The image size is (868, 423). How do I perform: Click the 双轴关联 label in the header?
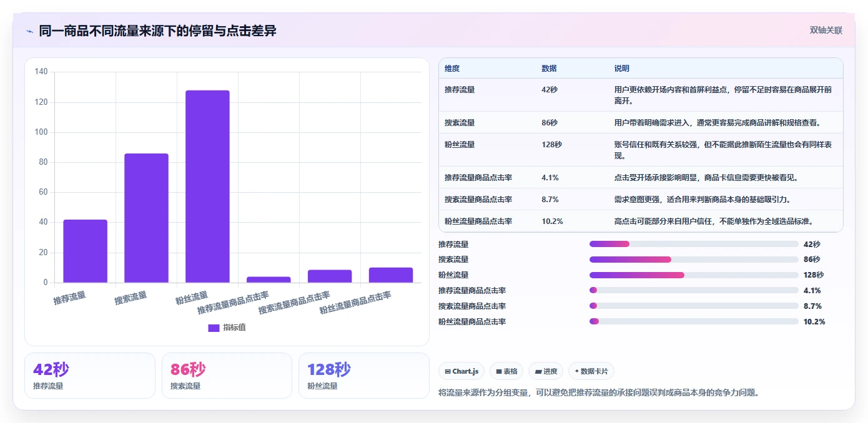click(826, 31)
